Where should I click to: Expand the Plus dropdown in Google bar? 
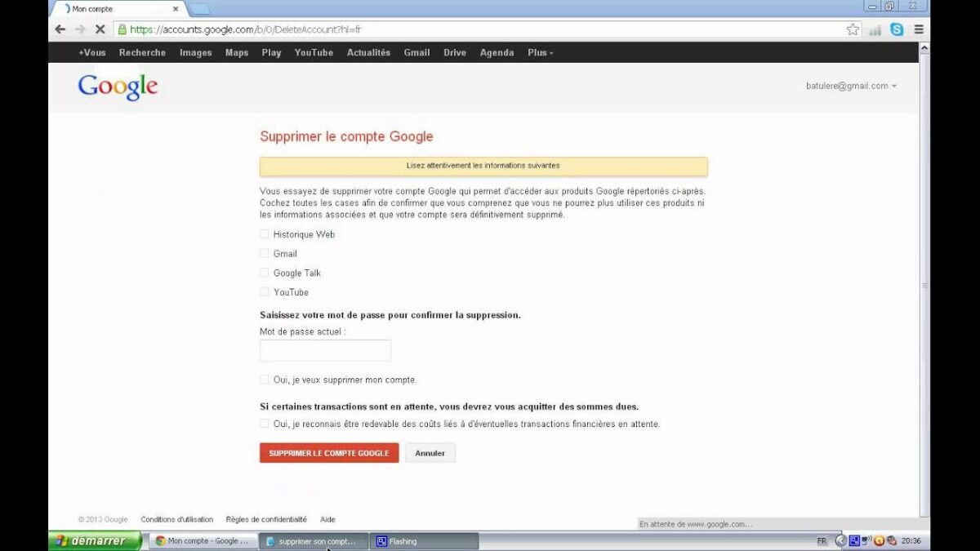click(x=540, y=53)
